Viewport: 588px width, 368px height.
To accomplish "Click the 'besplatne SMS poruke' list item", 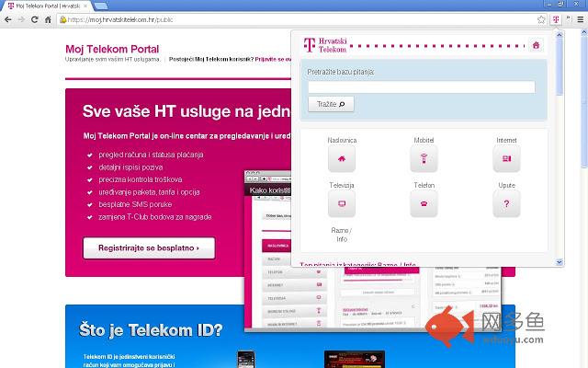I will (x=135, y=204).
